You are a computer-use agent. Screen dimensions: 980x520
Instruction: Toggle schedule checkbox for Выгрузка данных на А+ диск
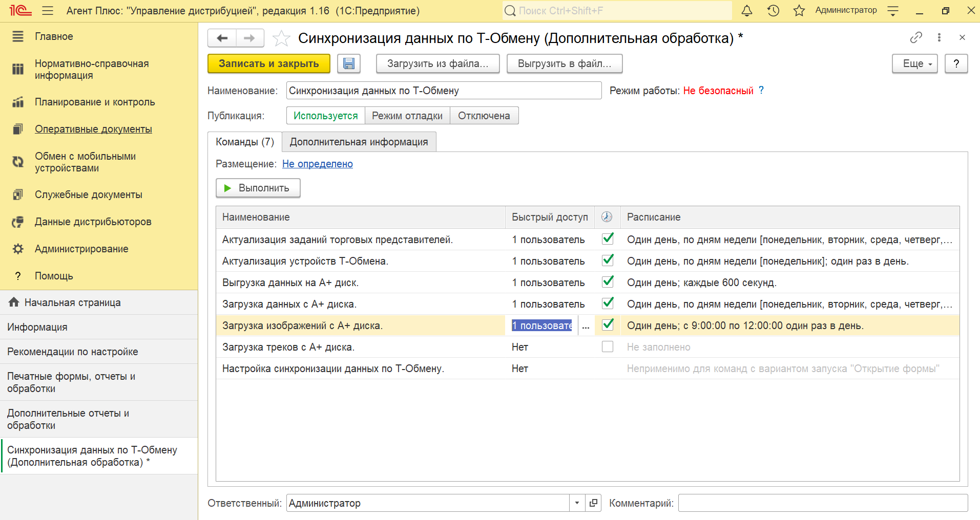click(608, 282)
